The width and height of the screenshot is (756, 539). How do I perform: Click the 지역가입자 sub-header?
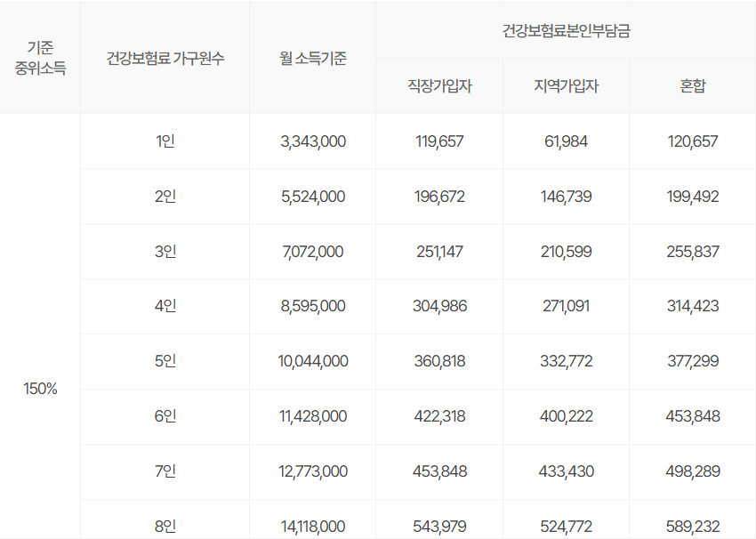click(x=566, y=86)
